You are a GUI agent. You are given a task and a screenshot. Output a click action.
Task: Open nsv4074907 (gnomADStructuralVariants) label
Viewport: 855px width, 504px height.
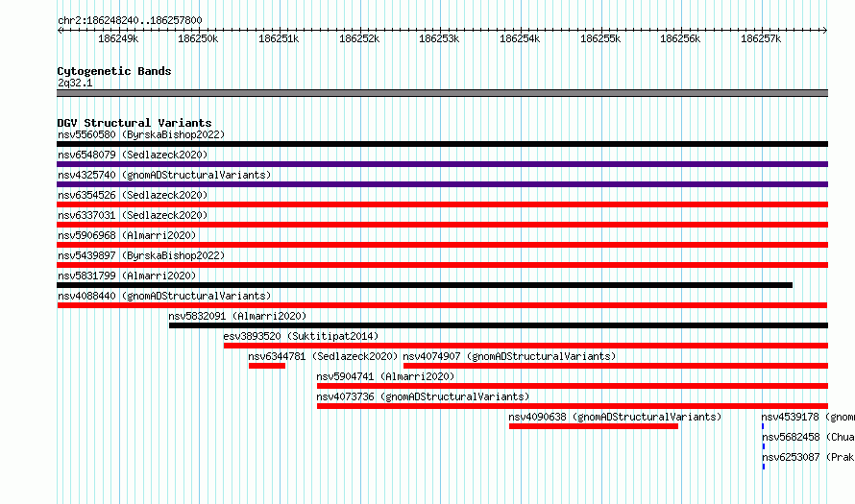[x=510, y=356]
